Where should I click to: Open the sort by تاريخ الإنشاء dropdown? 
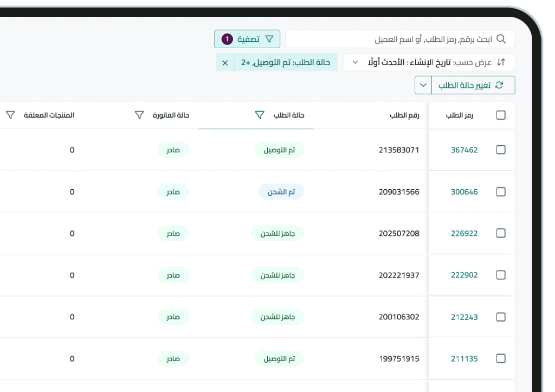355,62
